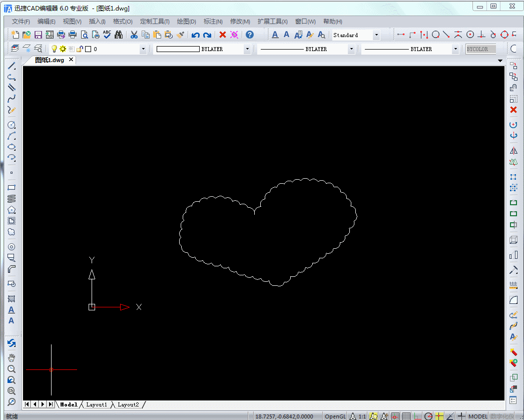Open the 绘图(D) menu
The image size is (524, 420).
(x=187, y=22)
